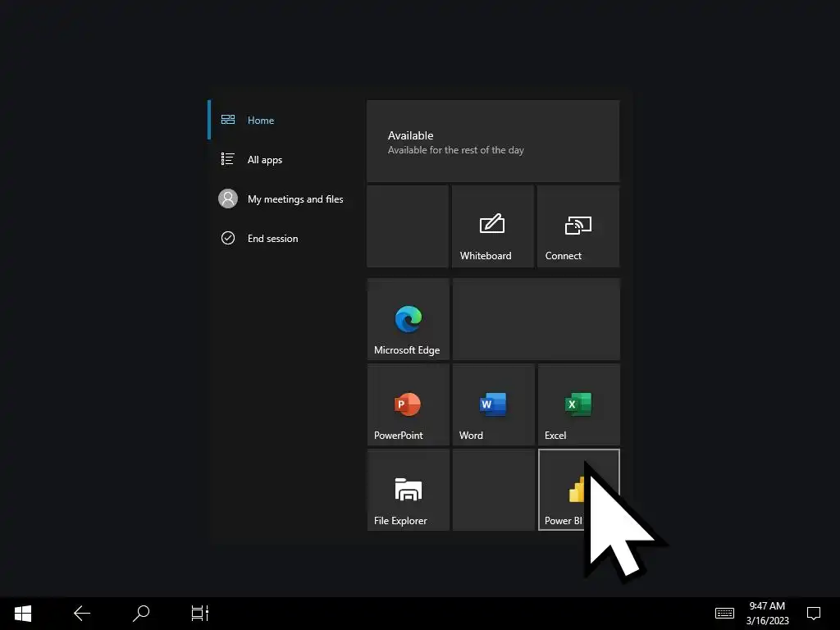The width and height of the screenshot is (840, 630).
Task: Click the Windows Start button
Action: click(x=23, y=614)
